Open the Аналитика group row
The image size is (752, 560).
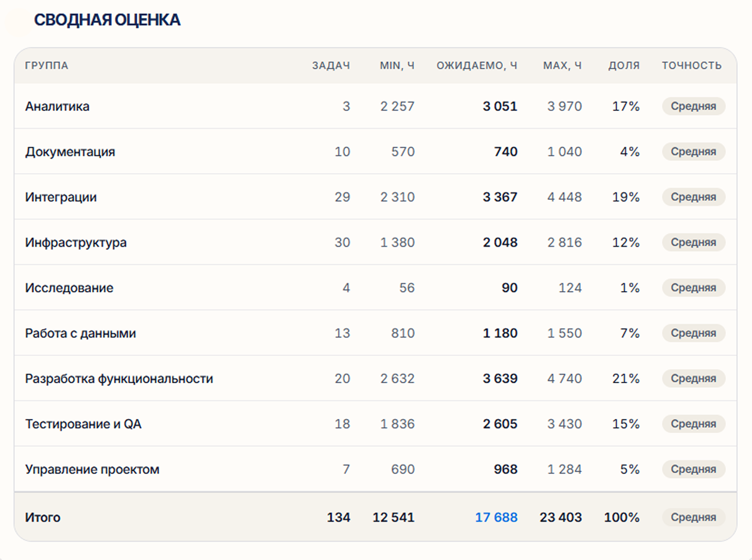point(376,106)
